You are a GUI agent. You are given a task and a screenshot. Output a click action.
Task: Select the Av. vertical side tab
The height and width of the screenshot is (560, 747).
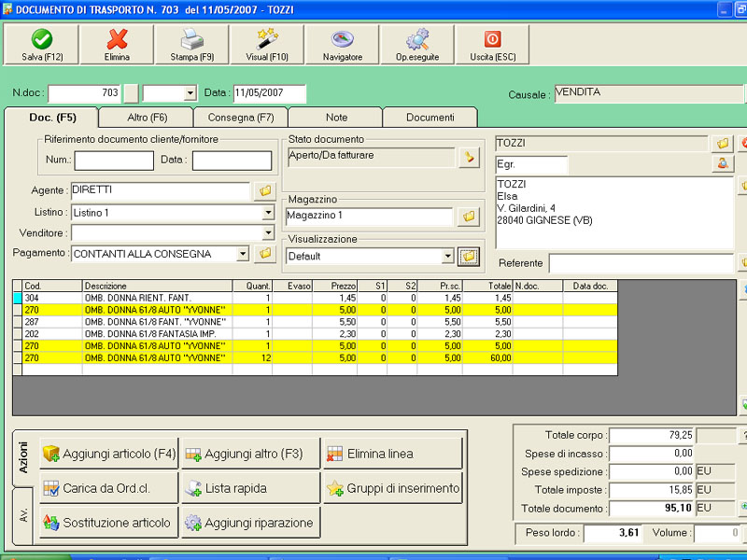click(23, 516)
